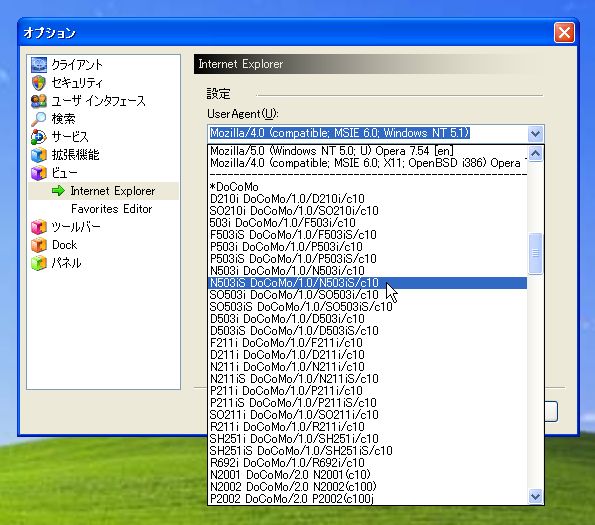Select N503i DoCoMo/1.0/N503i/c10

pyautogui.click(x=367, y=271)
